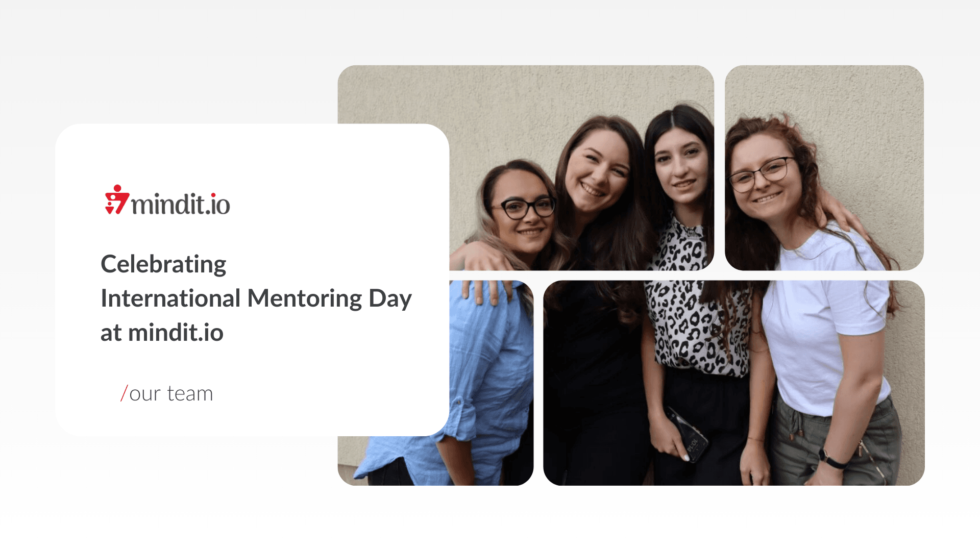Click the thin-framed glasses in the top-right photo

pos(762,173)
